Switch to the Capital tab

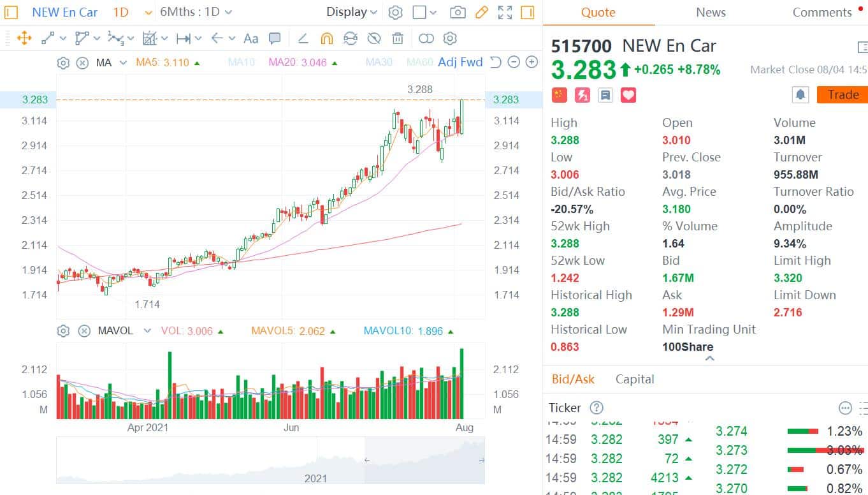pos(635,379)
